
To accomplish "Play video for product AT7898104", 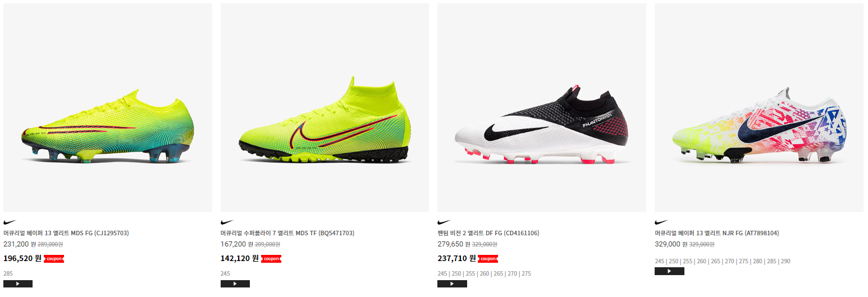I will (669, 271).
